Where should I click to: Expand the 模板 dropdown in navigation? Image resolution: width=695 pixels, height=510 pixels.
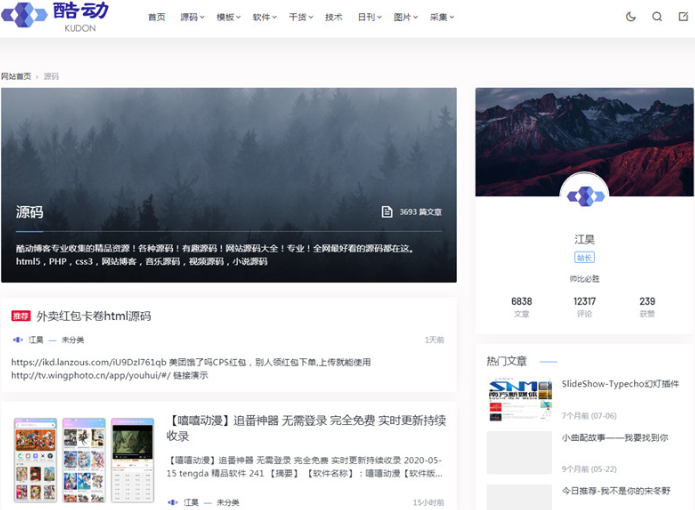pos(228,17)
